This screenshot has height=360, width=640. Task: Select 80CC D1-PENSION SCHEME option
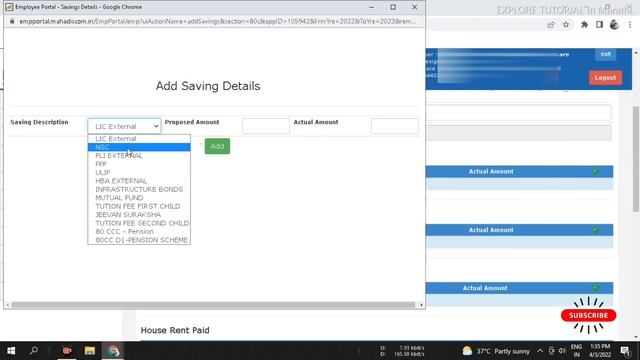coord(139,240)
